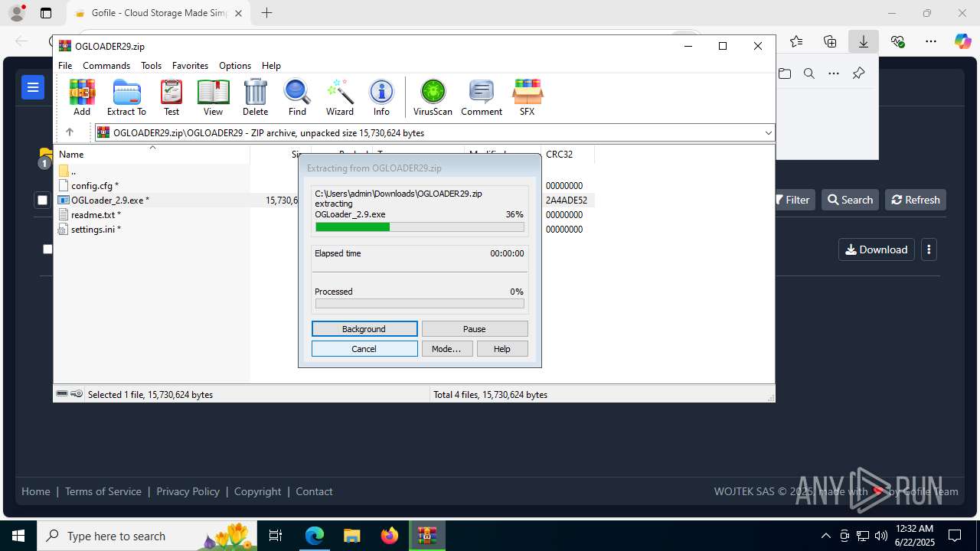The height and width of the screenshot is (551, 980).
Task: Open the Extract To tool
Action: click(x=126, y=97)
